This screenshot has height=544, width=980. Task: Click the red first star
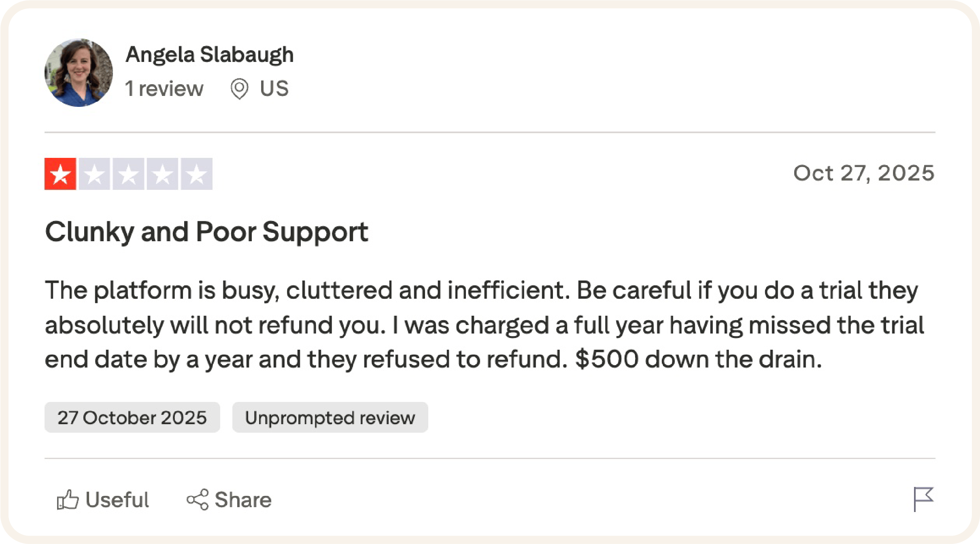(60, 174)
